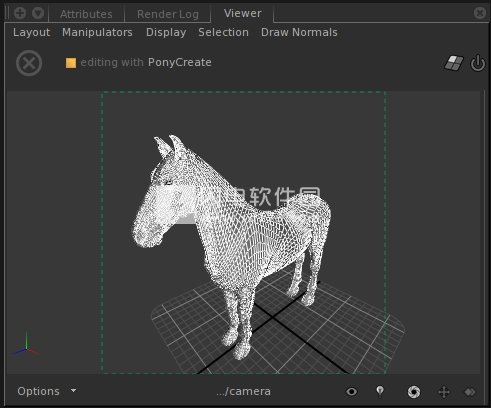Image resolution: width=491 pixels, height=408 pixels.
Task: Open the .../camera selector
Action: pos(243,391)
